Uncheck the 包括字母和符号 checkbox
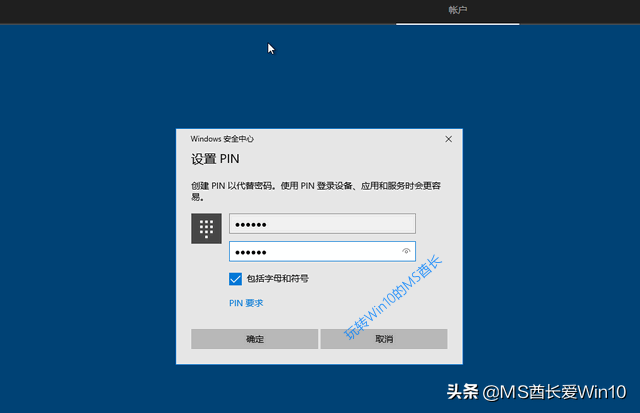640x413 pixels. click(x=235, y=279)
